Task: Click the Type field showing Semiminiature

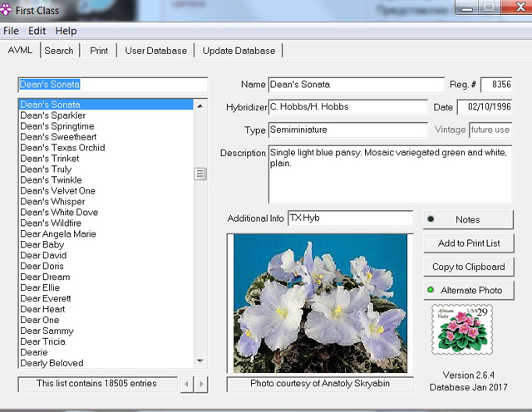Action: click(x=347, y=130)
